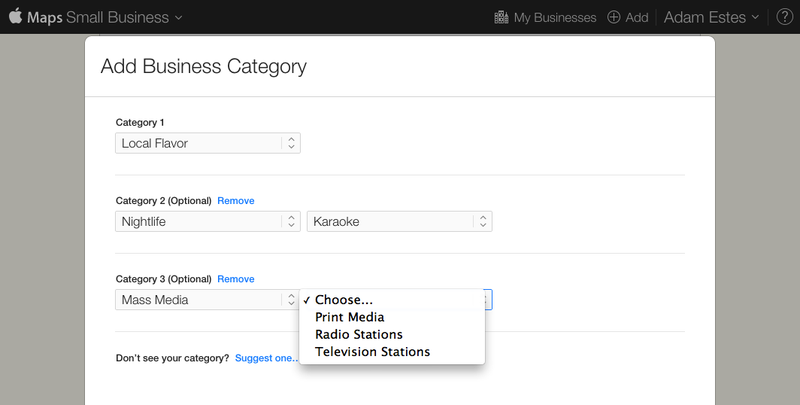Image resolution: width=800 pixels, height=405 pixels.
Task: Click the plus circle Add icon
Action: point(614,17)
